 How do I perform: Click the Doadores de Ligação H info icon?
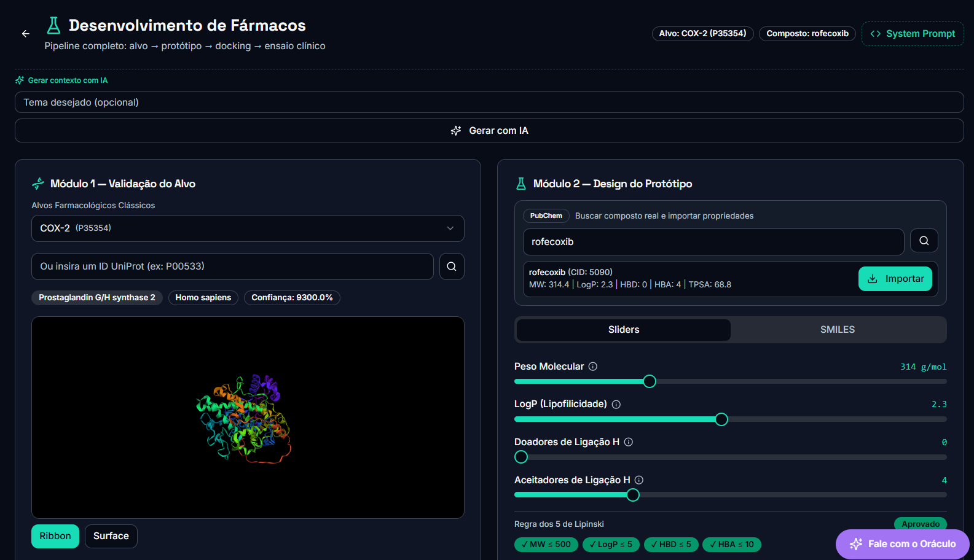pos(629,442)
